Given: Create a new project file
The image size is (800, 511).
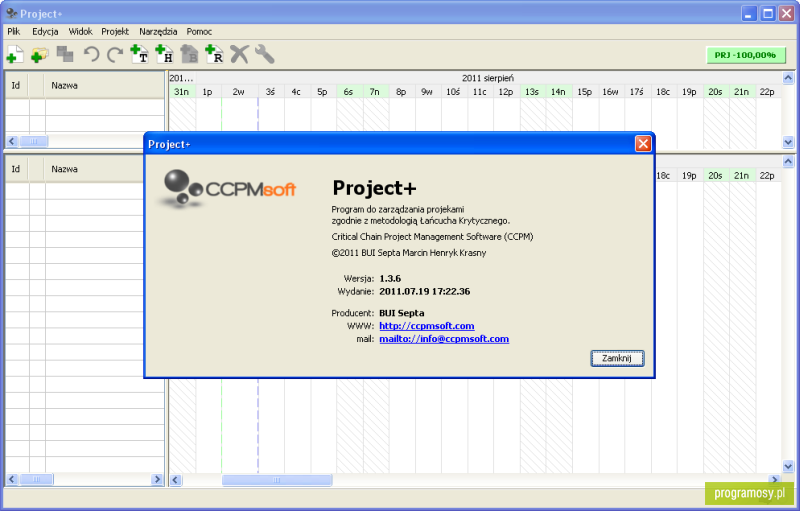Looking at the screenshot, I should [15, 54].
